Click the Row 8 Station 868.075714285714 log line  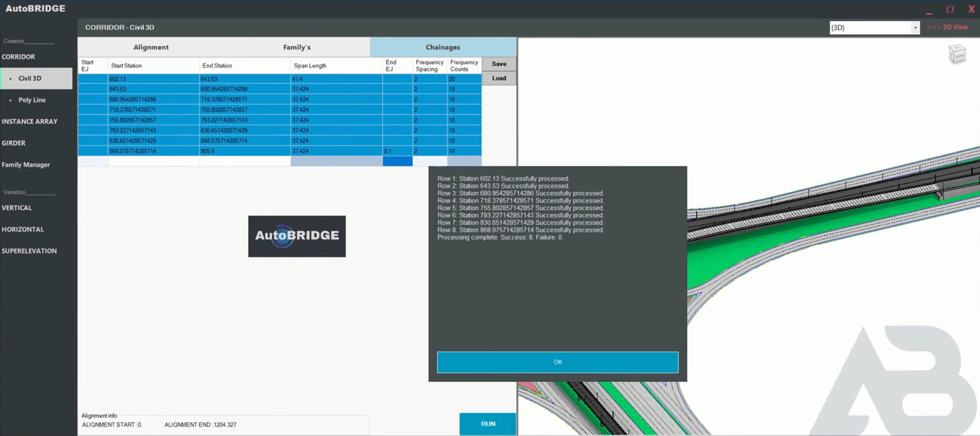(521, 230)
